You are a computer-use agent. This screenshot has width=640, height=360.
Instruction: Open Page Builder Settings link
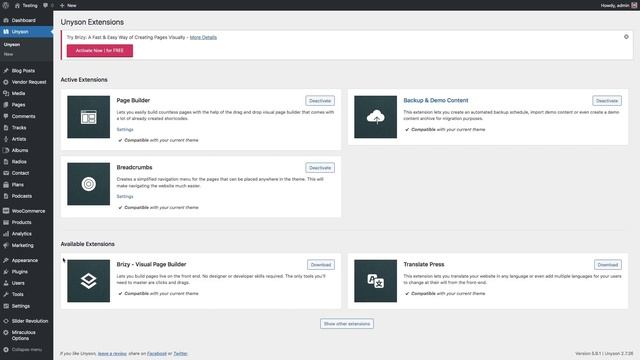pos(125,129)
